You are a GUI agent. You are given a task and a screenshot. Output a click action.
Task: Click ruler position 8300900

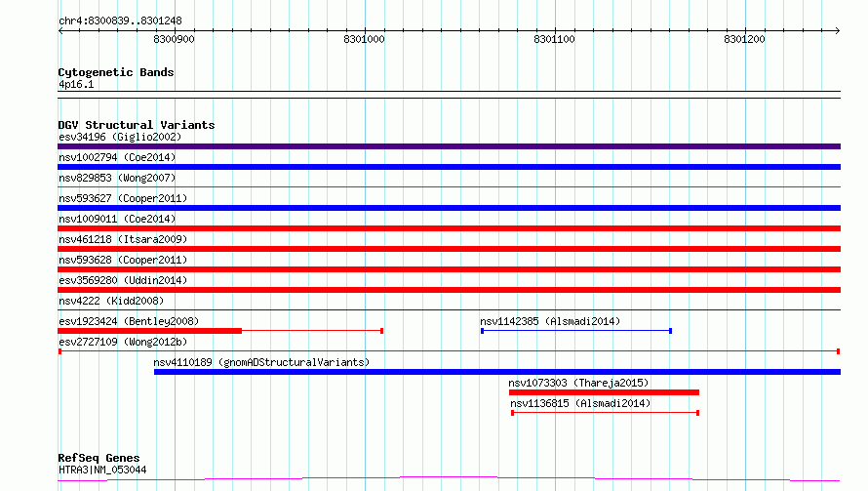tap(174, 39)
